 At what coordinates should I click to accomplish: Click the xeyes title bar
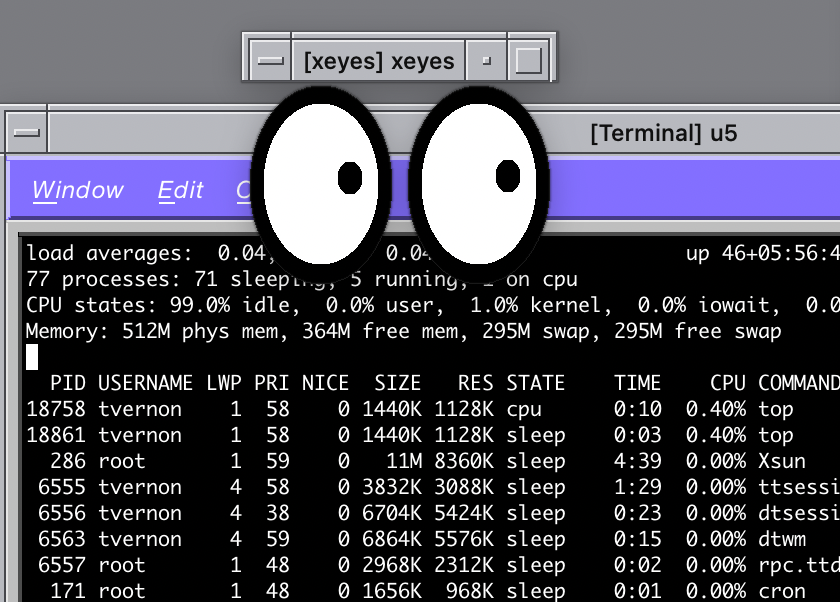pos(379,61)
